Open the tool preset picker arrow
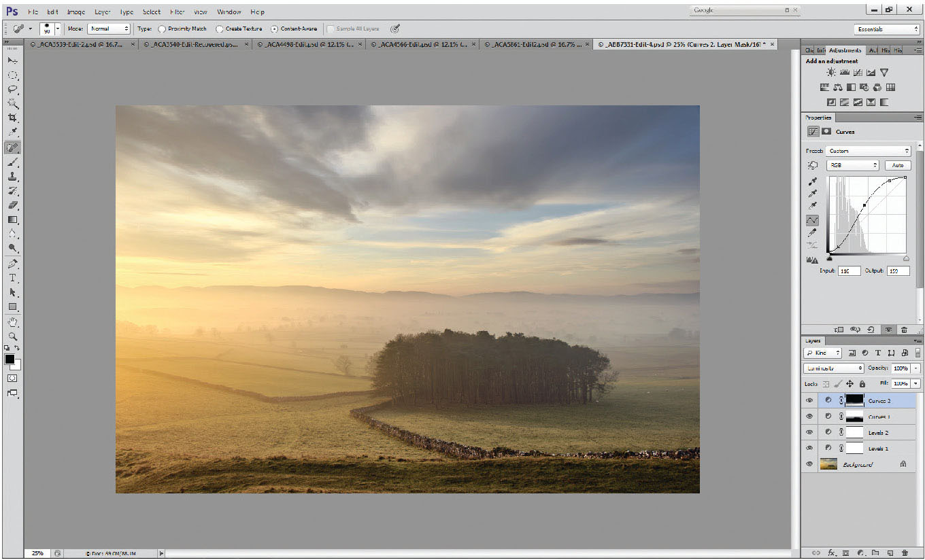The width and height of the screenshot is (925, 560). (31, 29)
